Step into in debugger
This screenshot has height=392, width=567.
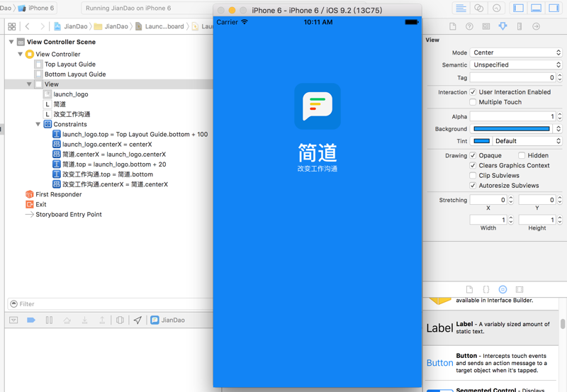(x=84, y=320)
